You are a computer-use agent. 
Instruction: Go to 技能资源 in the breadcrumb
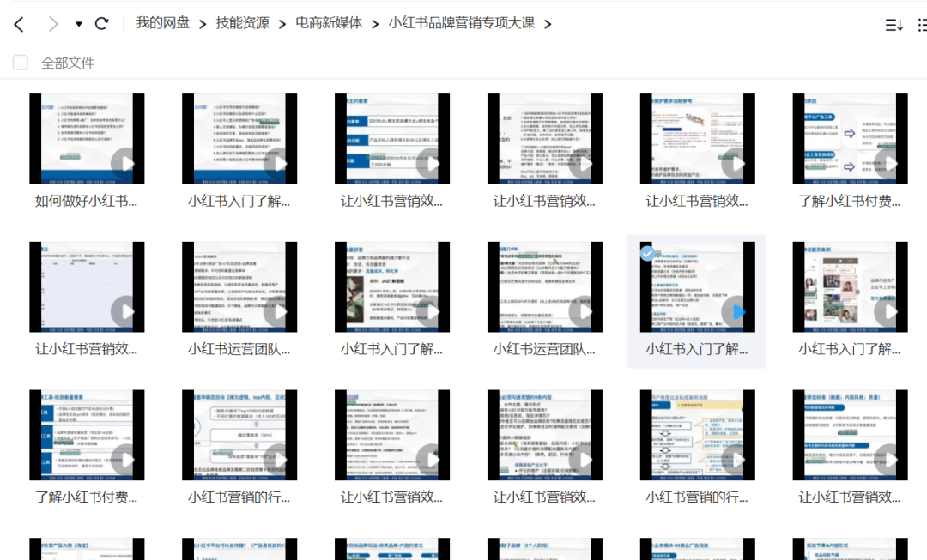click(x=242, y=23)
